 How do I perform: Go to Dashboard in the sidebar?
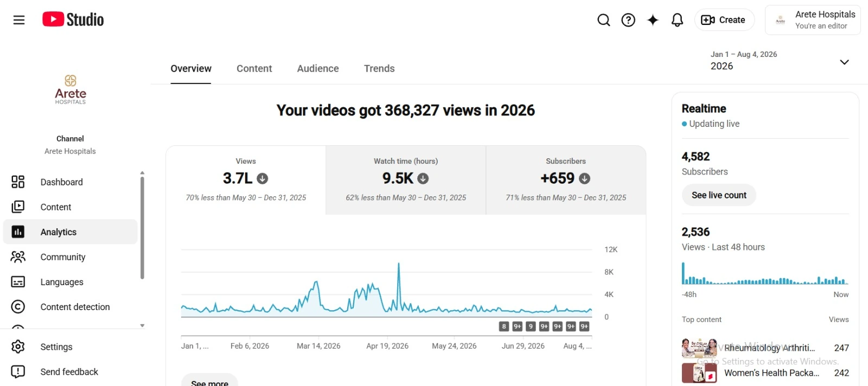(x=71, y=182)
